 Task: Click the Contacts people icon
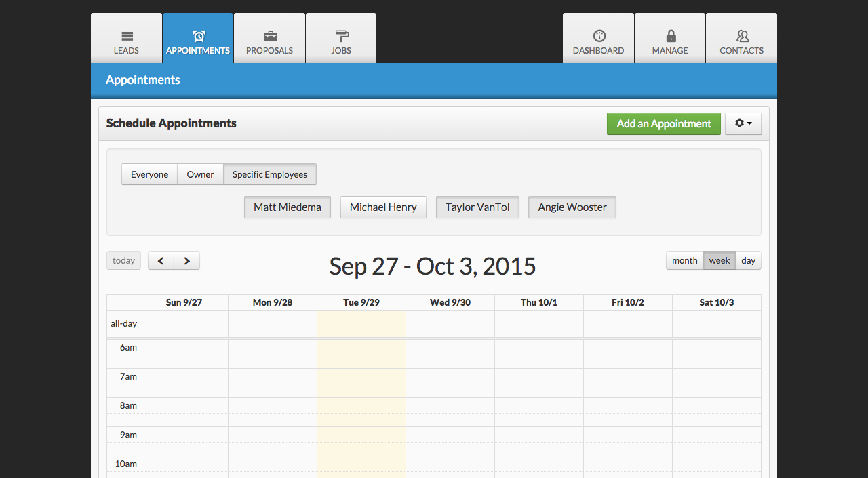click(742, 36)
